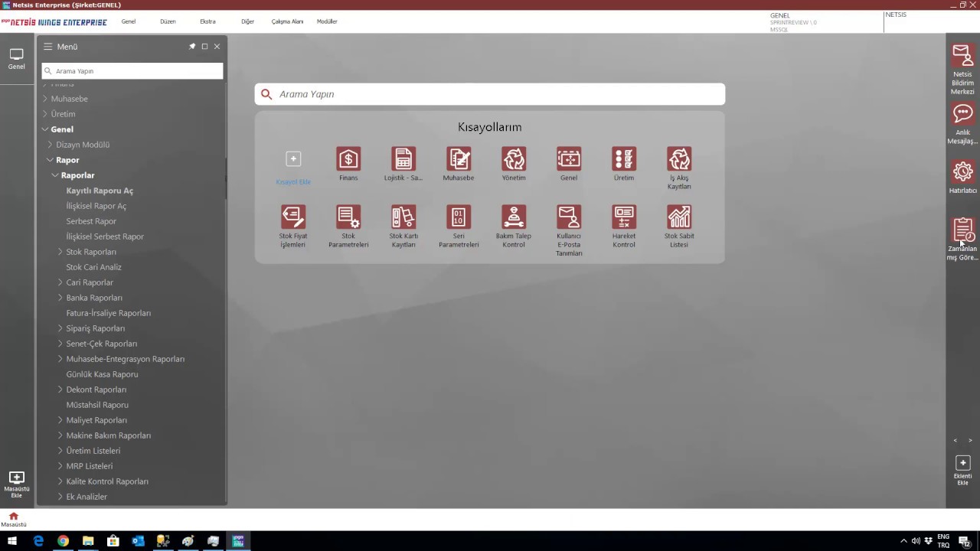980x551 pixels.
Task: Open the Hatırlatıcı gear icon
Action: click(962, 172)
